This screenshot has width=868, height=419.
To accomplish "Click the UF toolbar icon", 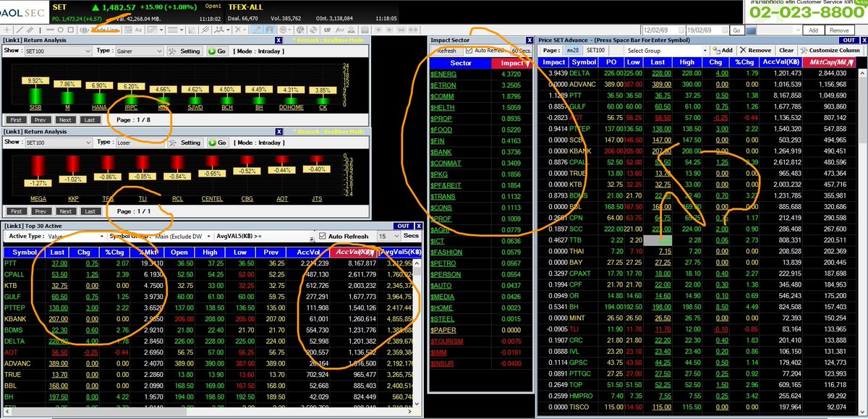I will point(328,30).
